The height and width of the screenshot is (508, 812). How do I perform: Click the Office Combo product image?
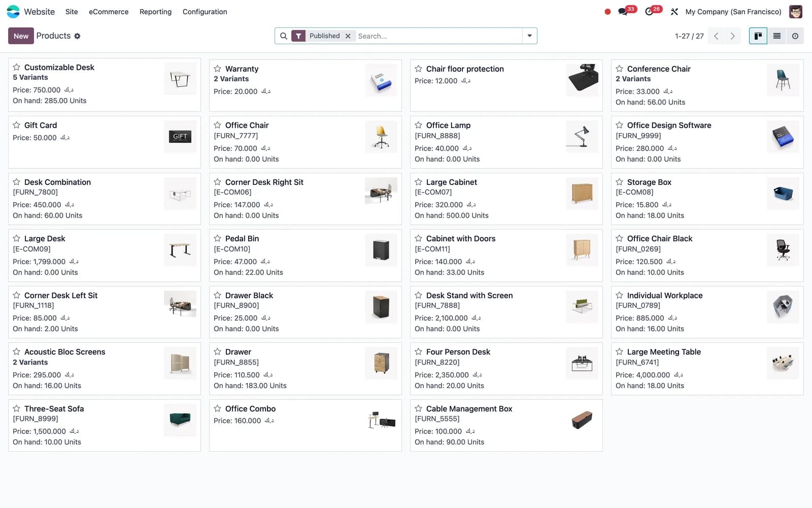[381, 420]
